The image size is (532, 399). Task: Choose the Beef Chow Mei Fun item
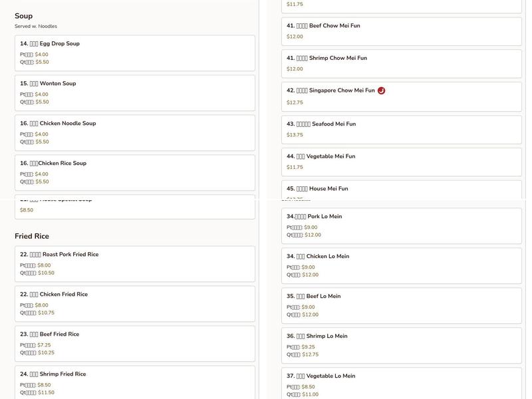point(401,31)
